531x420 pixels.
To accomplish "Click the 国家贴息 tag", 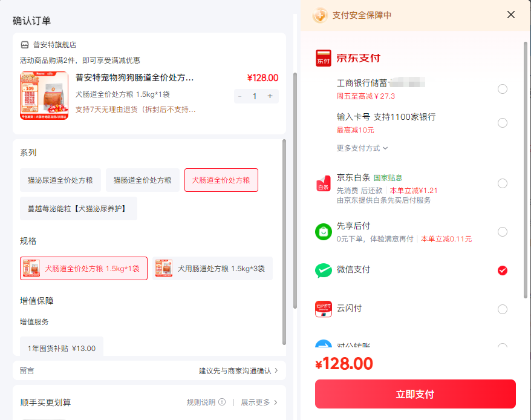I will pyautogui.click(x=388, y=178).
